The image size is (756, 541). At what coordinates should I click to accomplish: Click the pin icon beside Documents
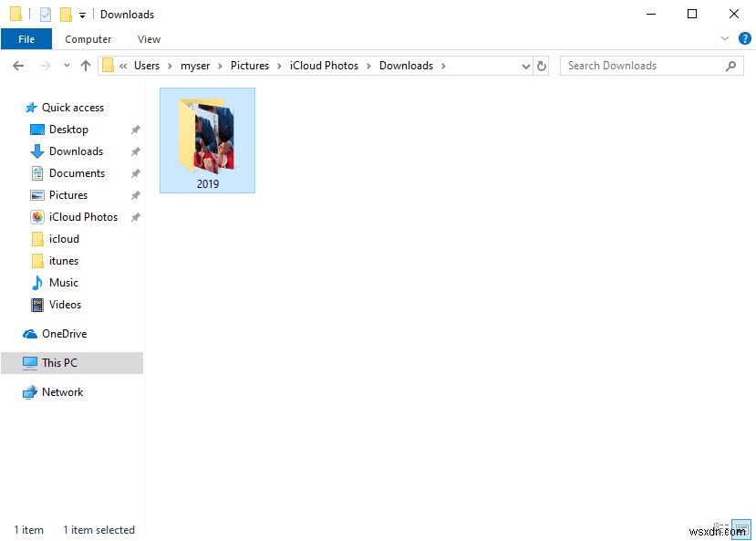tap(136, 173)
